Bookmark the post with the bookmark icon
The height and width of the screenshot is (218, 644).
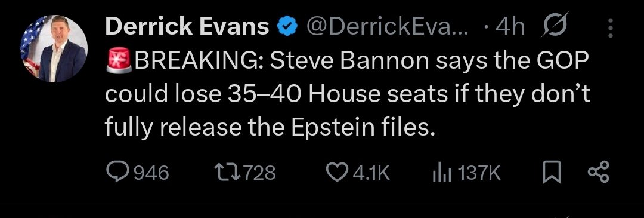point(552,173)
